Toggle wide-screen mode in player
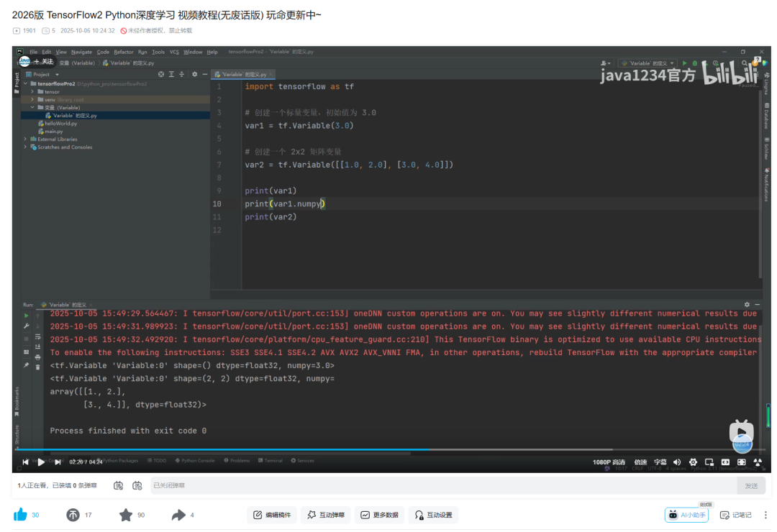The image size is (777, 532). click(725, 462)
